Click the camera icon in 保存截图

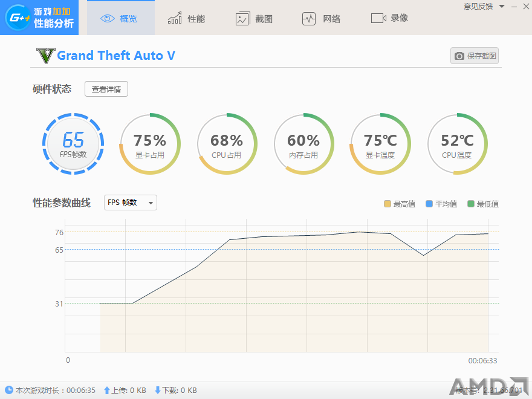(x=459, y=56)
